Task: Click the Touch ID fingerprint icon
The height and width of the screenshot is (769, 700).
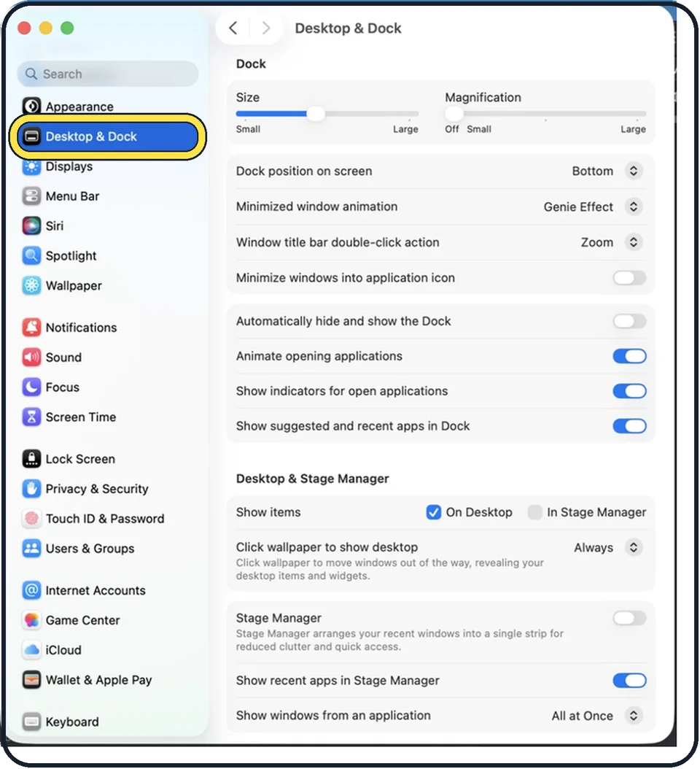Action: tap(32, 519)
